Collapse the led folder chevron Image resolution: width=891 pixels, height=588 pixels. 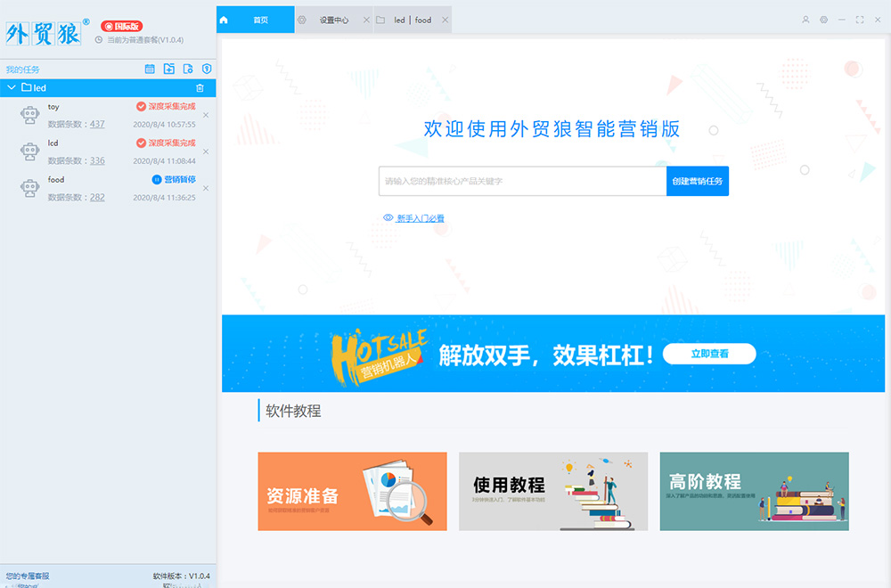point(11,87)
